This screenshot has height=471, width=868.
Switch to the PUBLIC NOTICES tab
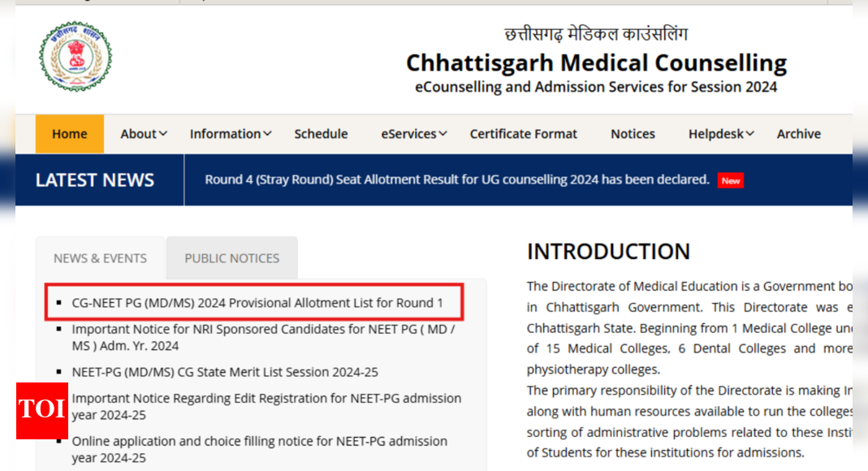[x=231, y=257]
